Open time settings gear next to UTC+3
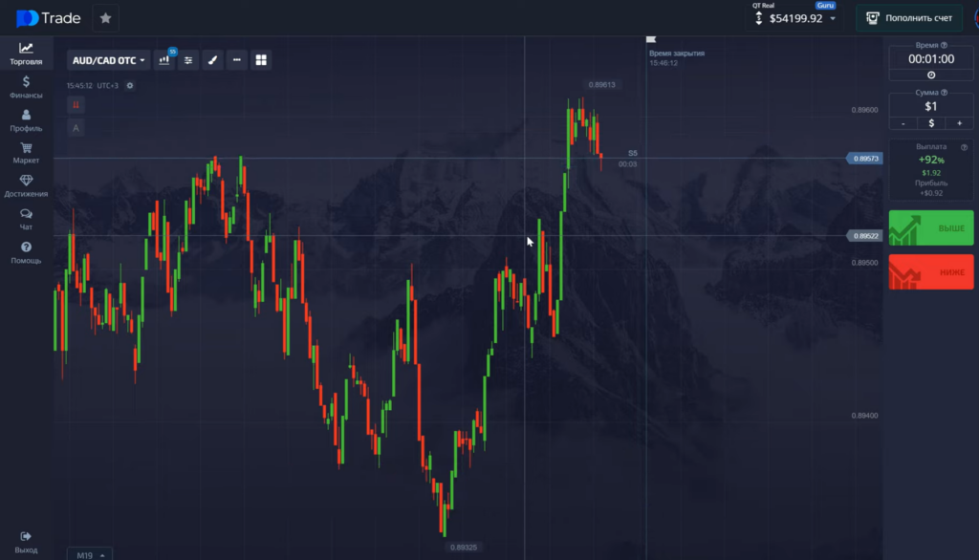Image resolution: width=979 pixels, height=560 pixels. (x=130, y=86)
